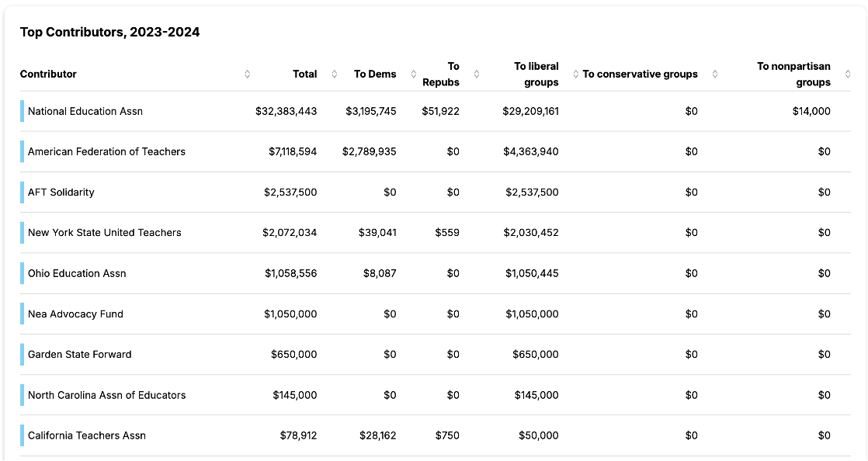
Task: Click the Top Contributors, 2023-2024 heading
Action: [109, 33]
